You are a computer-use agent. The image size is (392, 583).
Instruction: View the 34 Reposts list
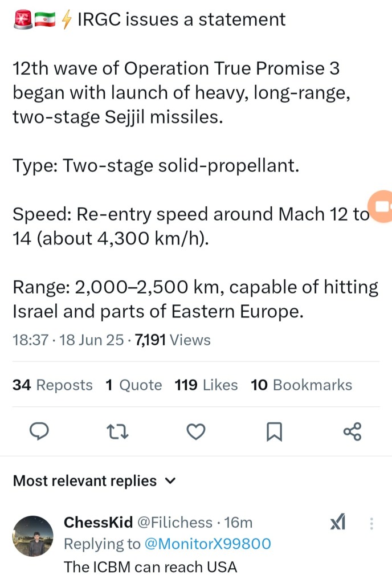pyautogui.click(x=52, y=385)
